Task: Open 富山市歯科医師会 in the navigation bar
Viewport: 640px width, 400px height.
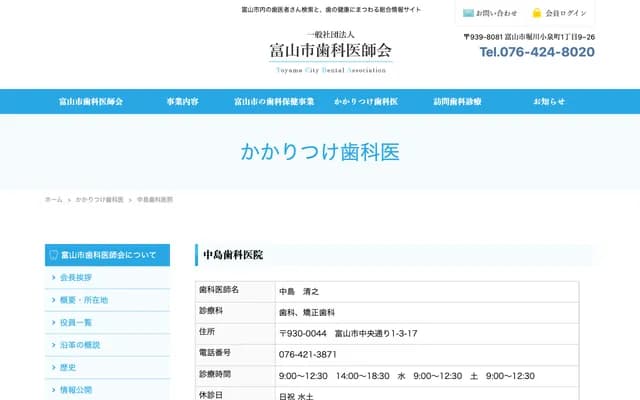Action: 91,102
